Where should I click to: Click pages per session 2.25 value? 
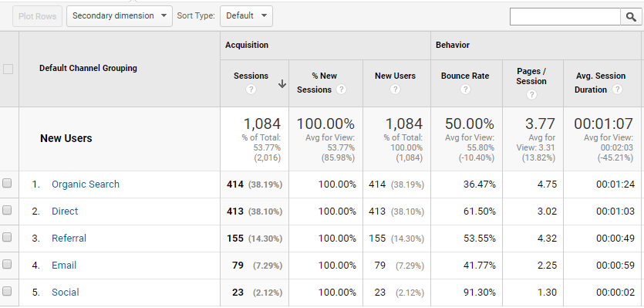[547, 266]
